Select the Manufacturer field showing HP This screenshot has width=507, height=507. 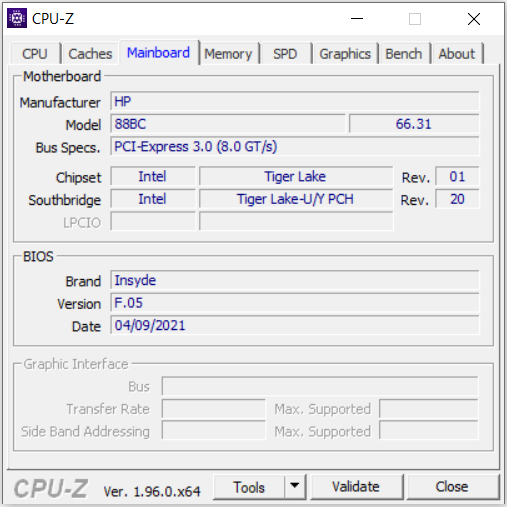tap(295, 101)
